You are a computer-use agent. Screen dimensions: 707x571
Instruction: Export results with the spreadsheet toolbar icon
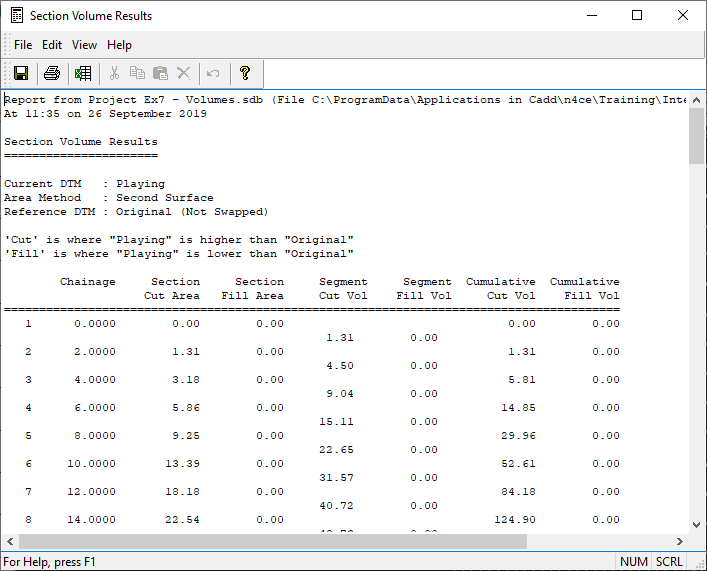click(83, 73)
